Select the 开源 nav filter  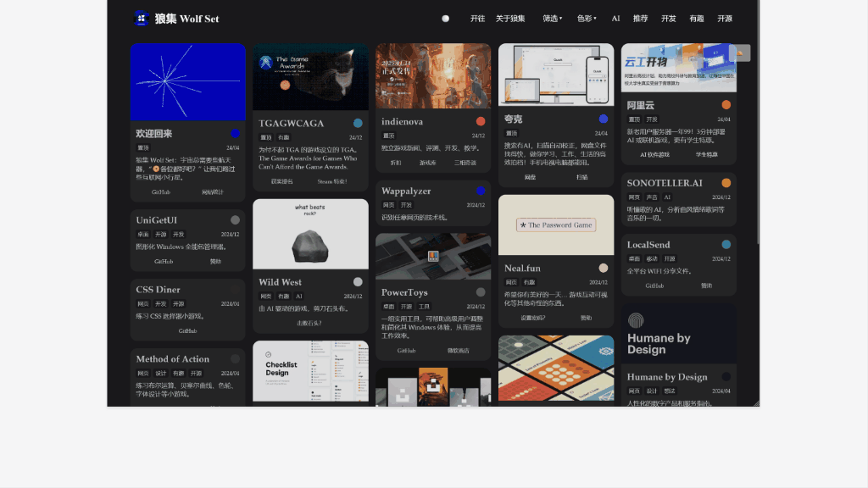pos(725,19)
